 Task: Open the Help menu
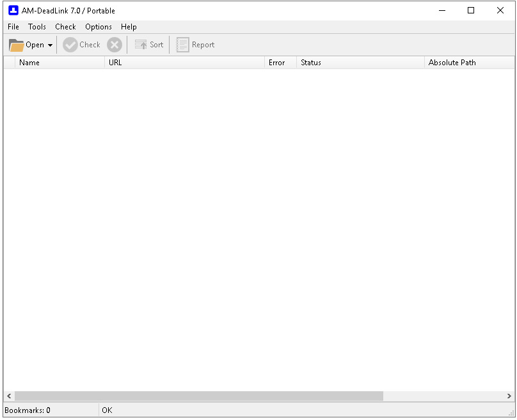click(x=129, y=27)
